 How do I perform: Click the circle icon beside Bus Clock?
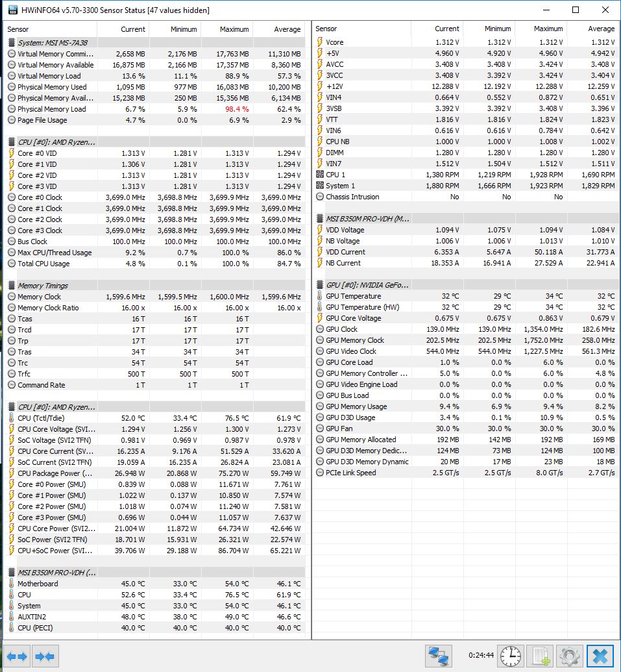coord(12,242)
